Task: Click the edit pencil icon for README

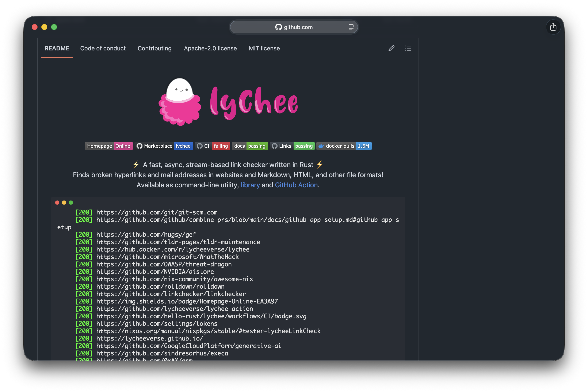Action: point(392,48)
